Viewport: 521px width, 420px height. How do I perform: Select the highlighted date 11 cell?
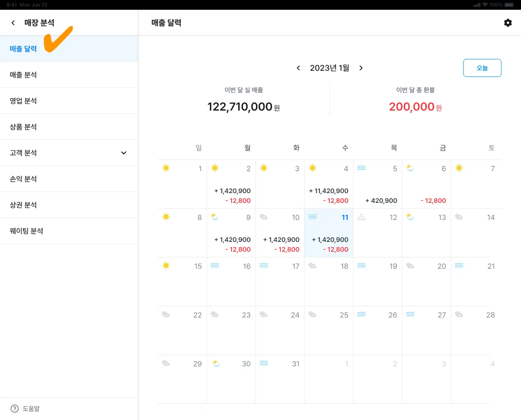pyautogui.click(x=329, y=233)
